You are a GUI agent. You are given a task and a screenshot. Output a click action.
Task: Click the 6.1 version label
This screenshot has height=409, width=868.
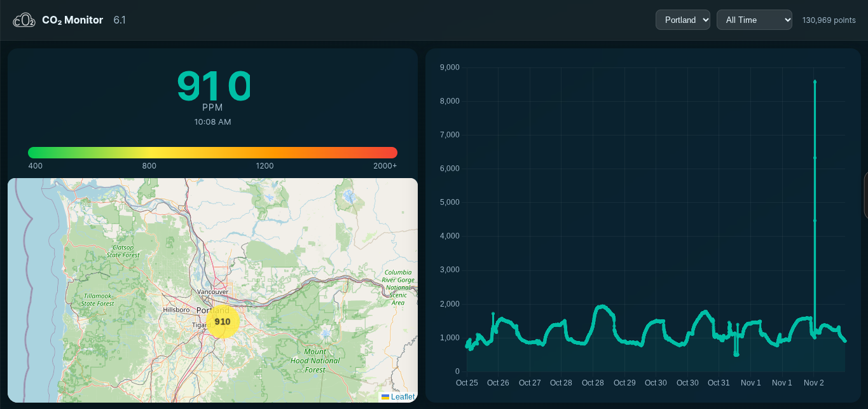[120, 20]
